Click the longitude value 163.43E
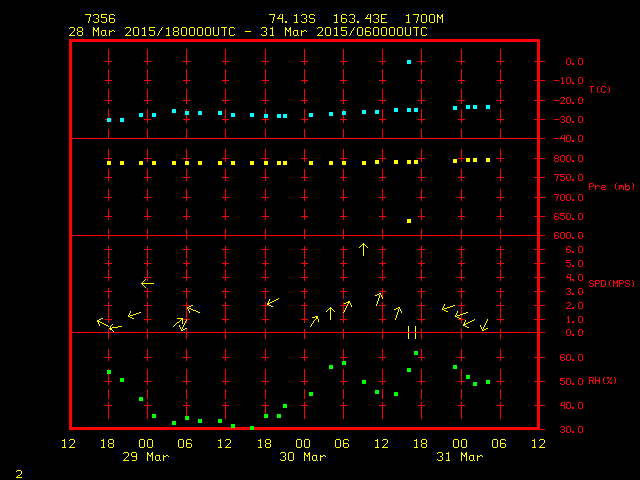This screenshot has width=640, height=480. click(361, 19)
